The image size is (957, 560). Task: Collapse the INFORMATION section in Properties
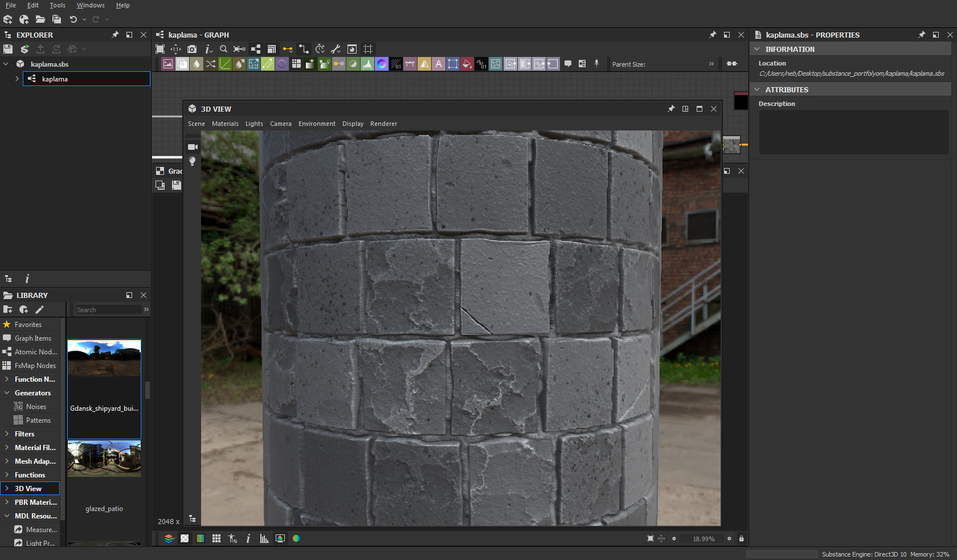(758, 49)
